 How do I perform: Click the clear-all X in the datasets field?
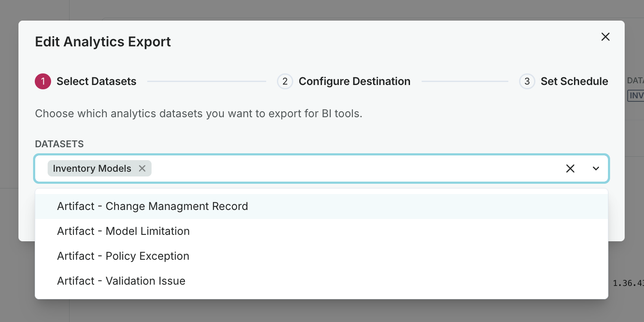pyautogui.click(x=570, y=168)
